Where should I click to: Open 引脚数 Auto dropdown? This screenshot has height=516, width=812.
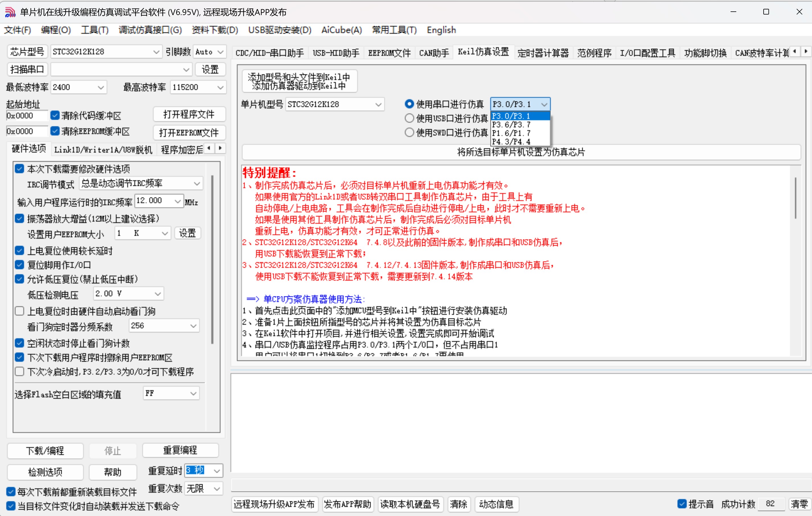[210, 52]
